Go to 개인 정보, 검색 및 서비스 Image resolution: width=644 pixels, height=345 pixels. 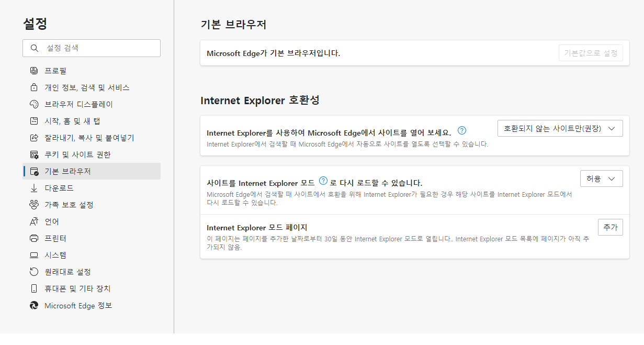pyautogui.click(x=92, y=87)
